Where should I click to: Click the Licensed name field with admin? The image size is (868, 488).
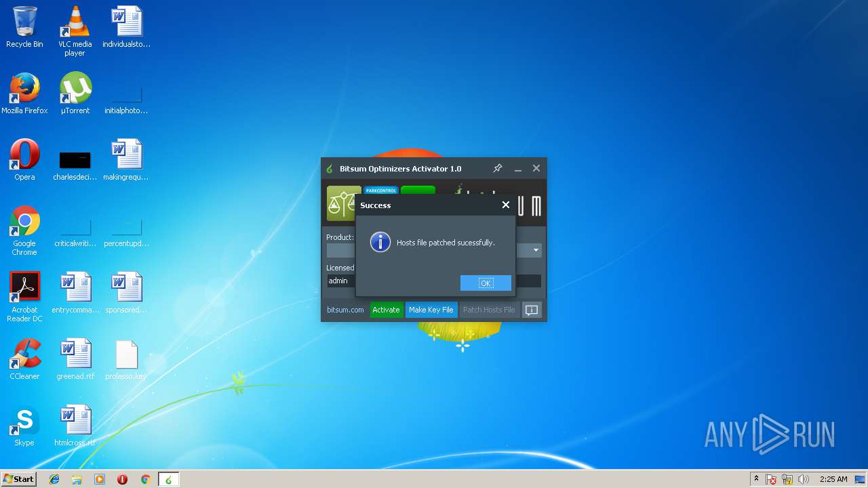pos(434,281)
